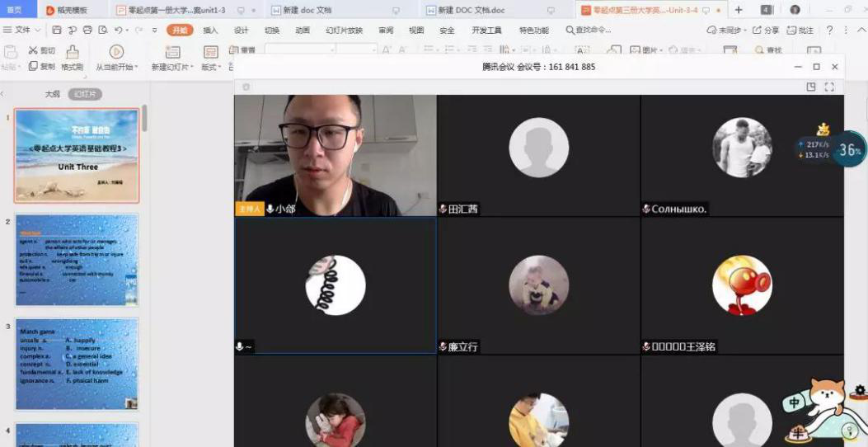Enter fullscreen in Tencent Meeting window
Image resolution: width=868 pixels, height=447 pixels.
(x=829, y=87)
